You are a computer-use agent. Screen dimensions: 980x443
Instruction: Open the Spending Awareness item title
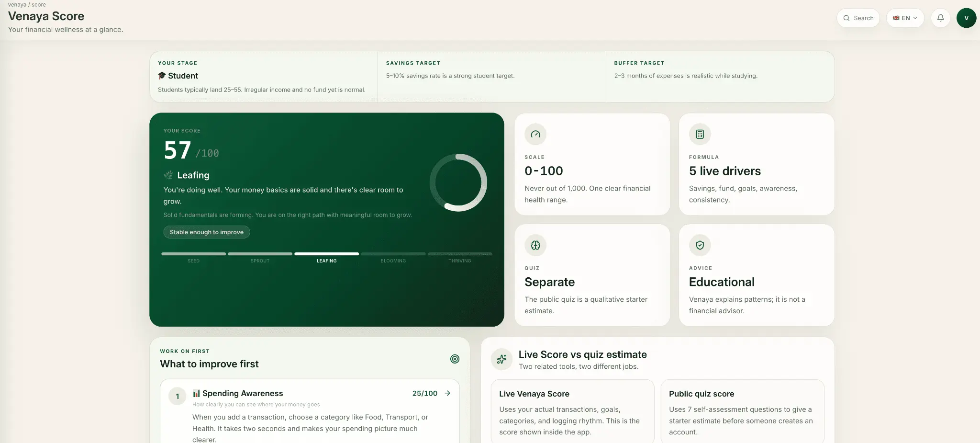pos(243,393)
